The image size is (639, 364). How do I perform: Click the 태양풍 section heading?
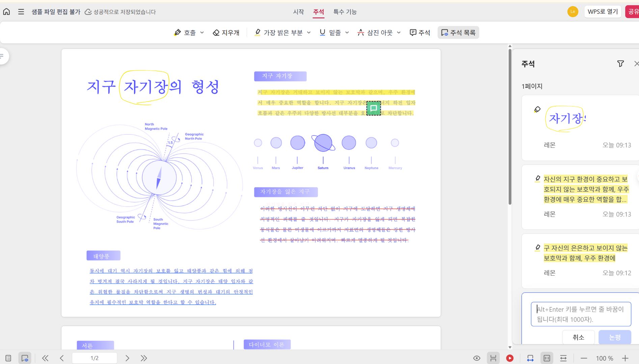[103, 256]
